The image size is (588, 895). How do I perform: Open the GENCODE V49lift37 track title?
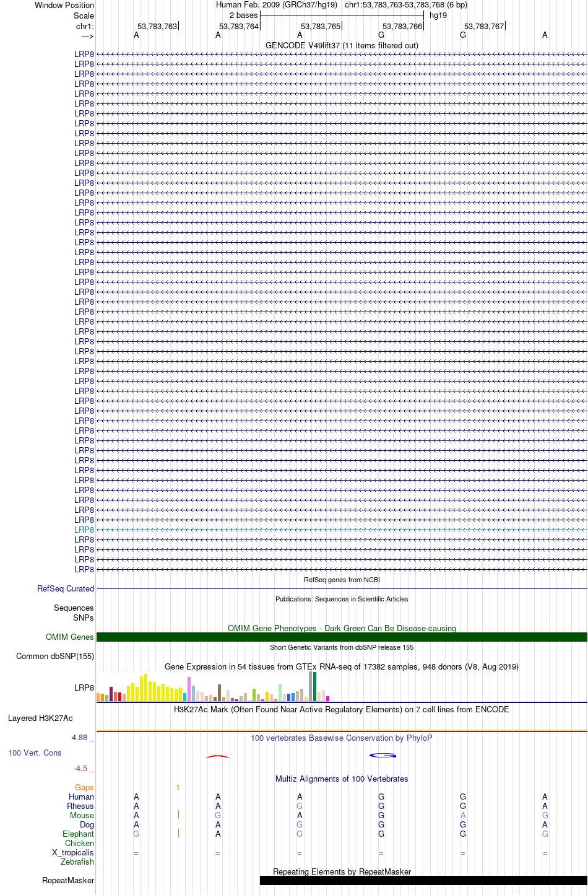pyautogui.click(x=342, y=46)
